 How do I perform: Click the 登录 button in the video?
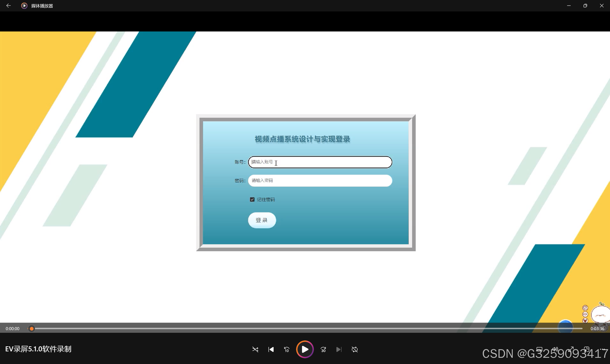[262, 220]
